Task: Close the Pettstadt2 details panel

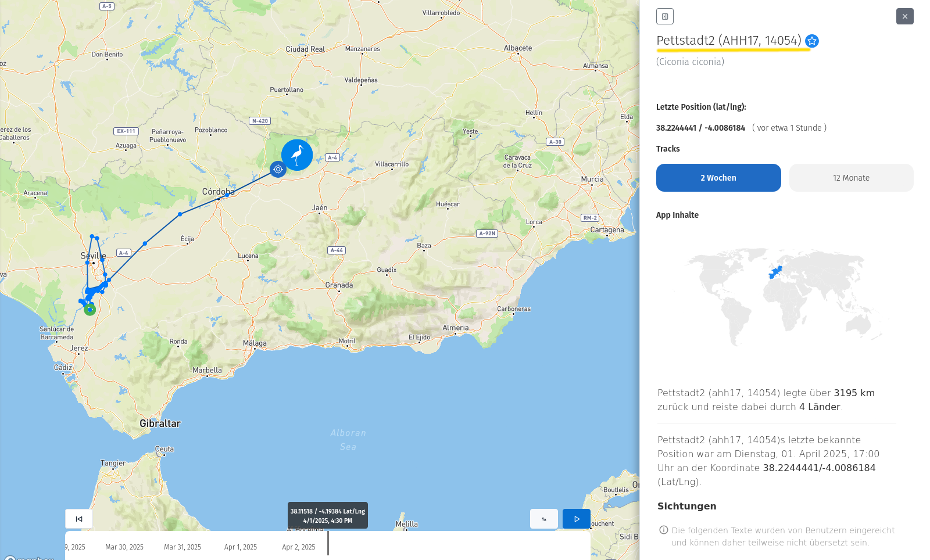Action: [905, 16]
